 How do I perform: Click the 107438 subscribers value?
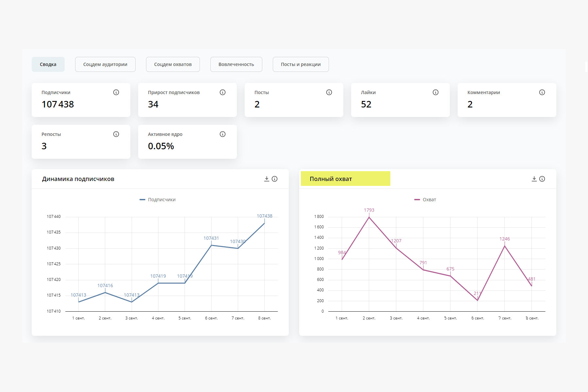tap(58, 104)
